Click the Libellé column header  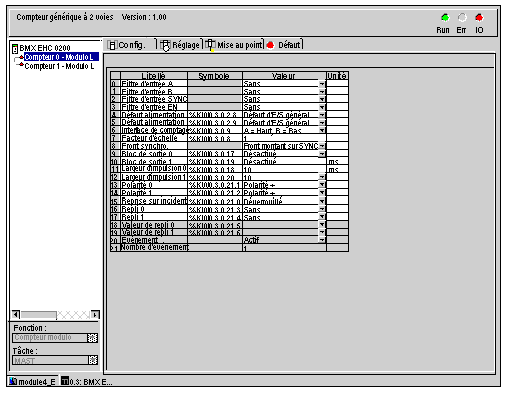pos(154,76)
